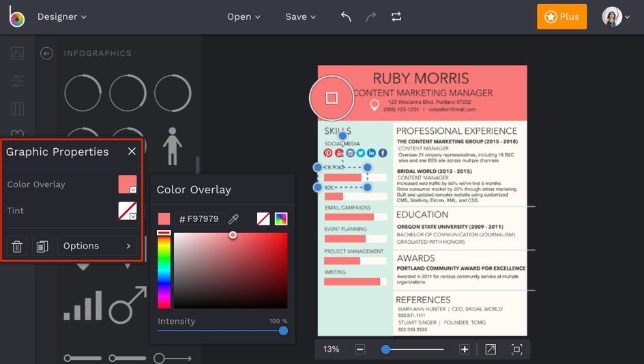Click the zoom out minus button
Screen dimensions: 644x364
360,349
